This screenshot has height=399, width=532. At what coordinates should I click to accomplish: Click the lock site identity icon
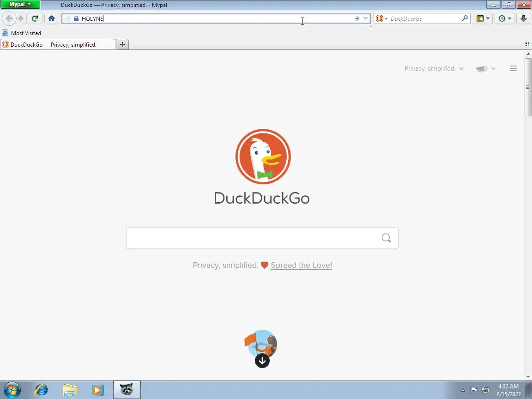point(76,18)
